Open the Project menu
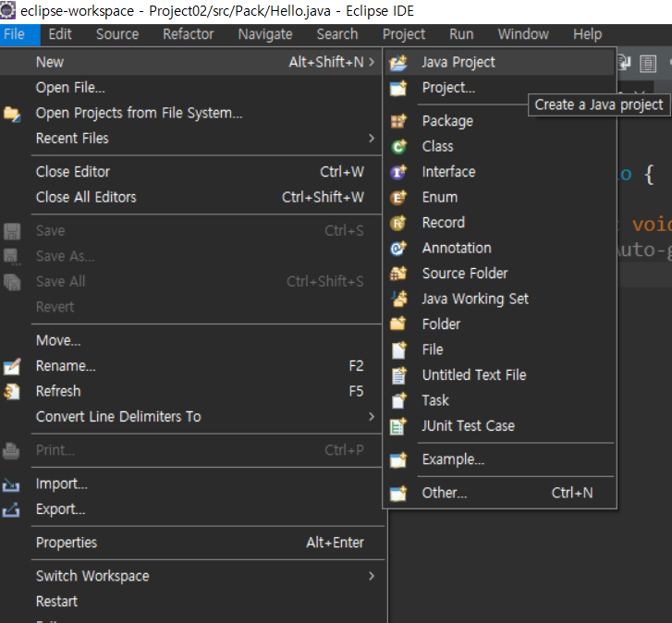Viewport: 672px width, 623px height. (x=404, y=34)
